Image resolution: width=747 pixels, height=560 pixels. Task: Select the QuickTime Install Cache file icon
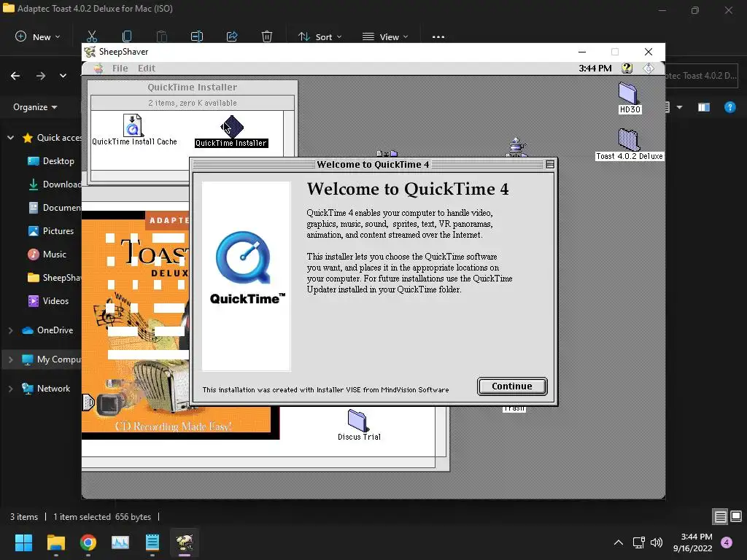pos(133,125)
